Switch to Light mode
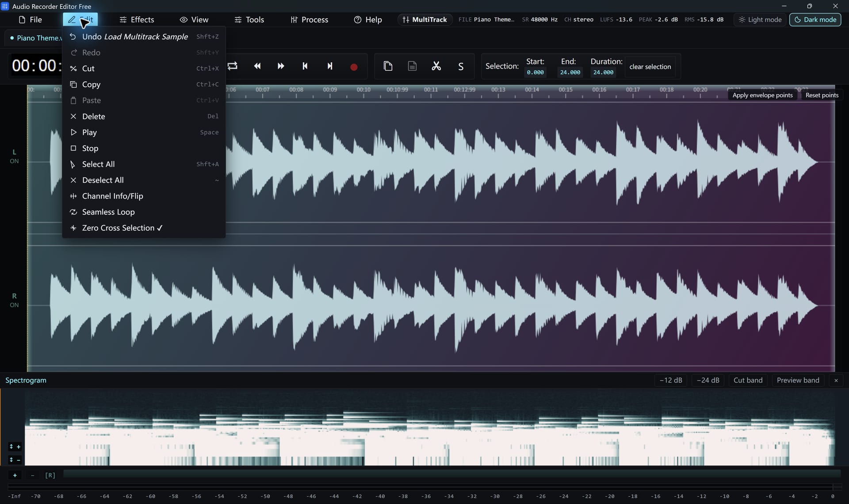 click(760, 19)
